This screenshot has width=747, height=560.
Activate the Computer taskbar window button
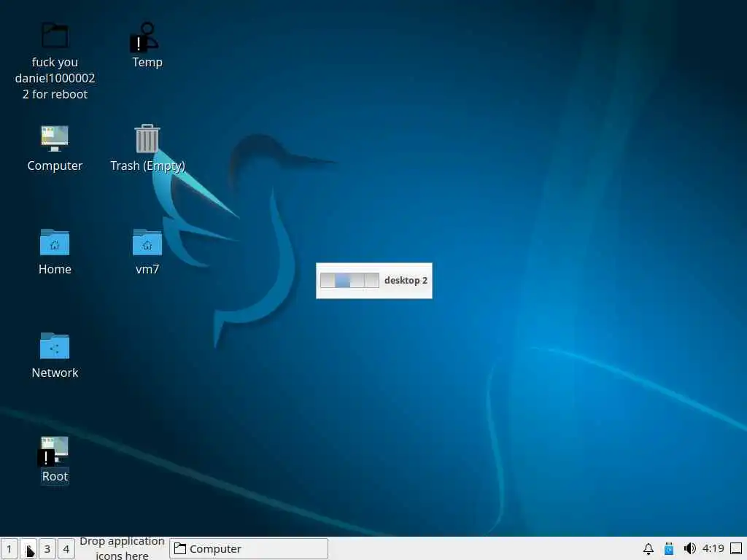[x=249, y=548]
